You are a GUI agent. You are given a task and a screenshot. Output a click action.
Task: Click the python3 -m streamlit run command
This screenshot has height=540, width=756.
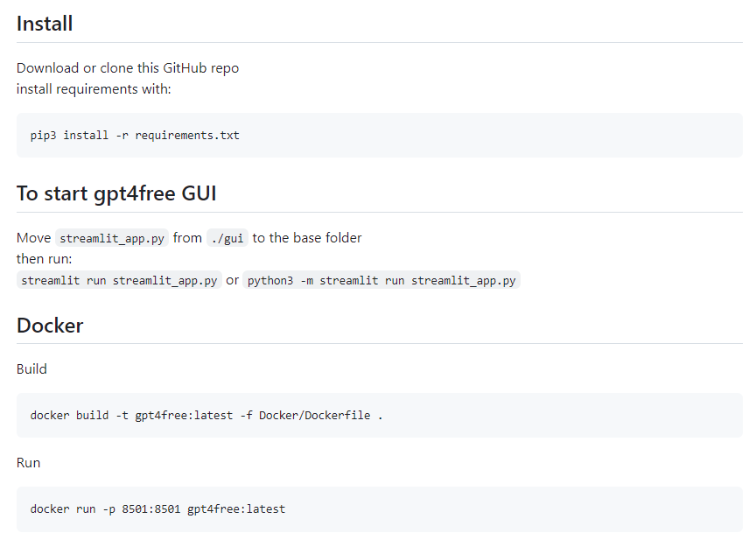click(381, 280)
